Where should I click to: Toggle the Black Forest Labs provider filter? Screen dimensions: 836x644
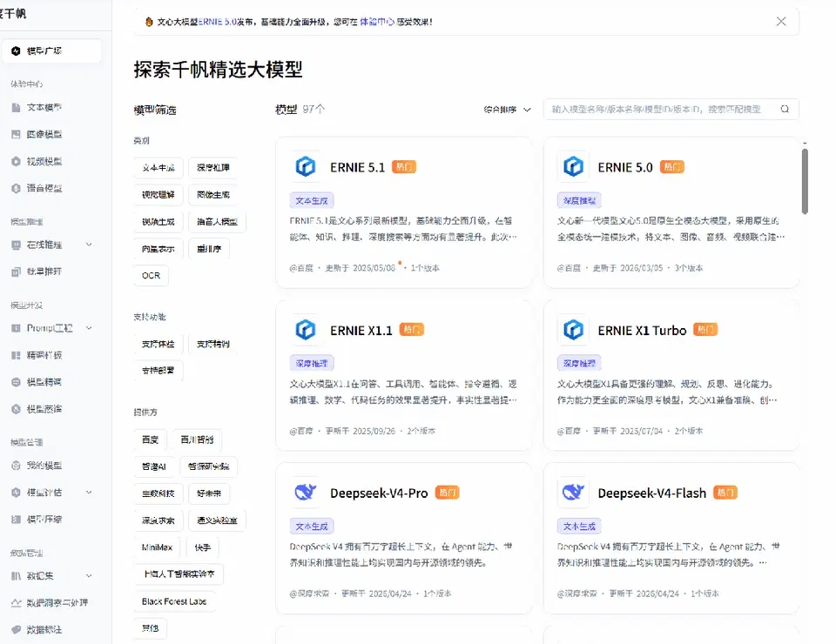[174, 601]
